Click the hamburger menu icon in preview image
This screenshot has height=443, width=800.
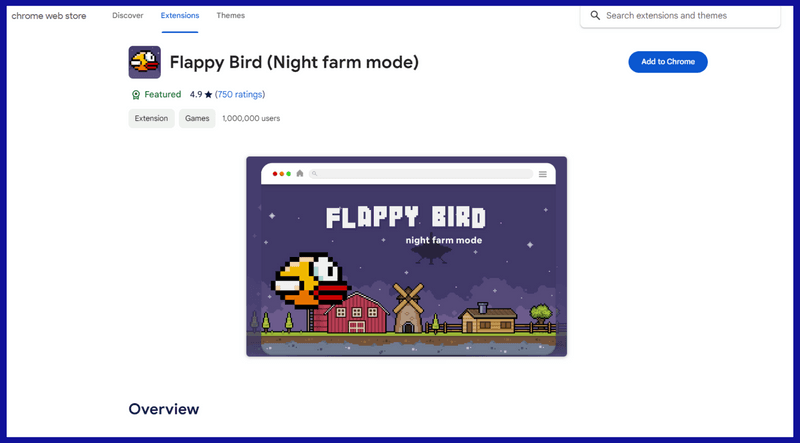[x=543, y=174]
